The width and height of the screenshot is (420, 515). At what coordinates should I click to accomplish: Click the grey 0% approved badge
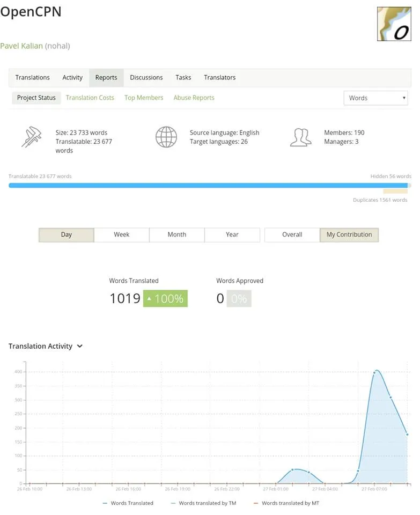click(239, 299)
